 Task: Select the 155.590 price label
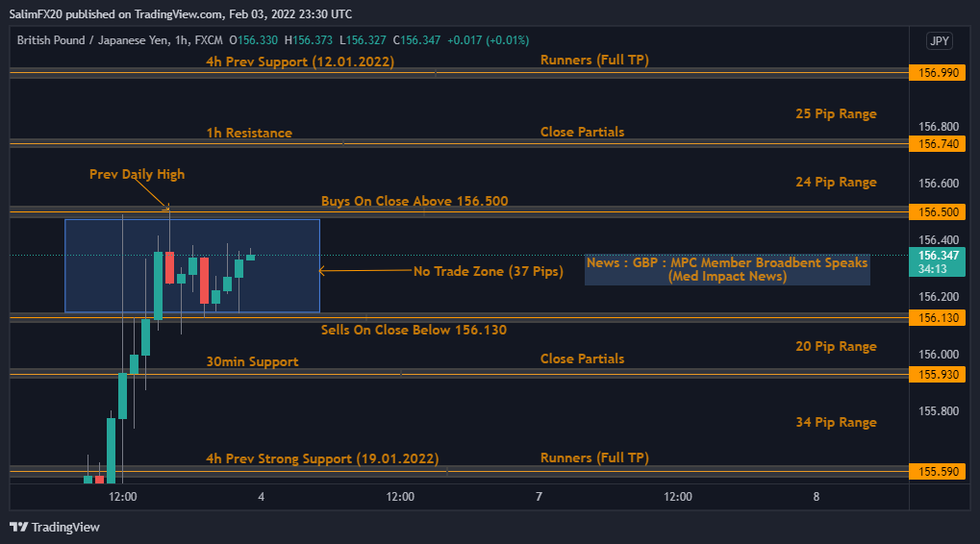pos(936,472)
